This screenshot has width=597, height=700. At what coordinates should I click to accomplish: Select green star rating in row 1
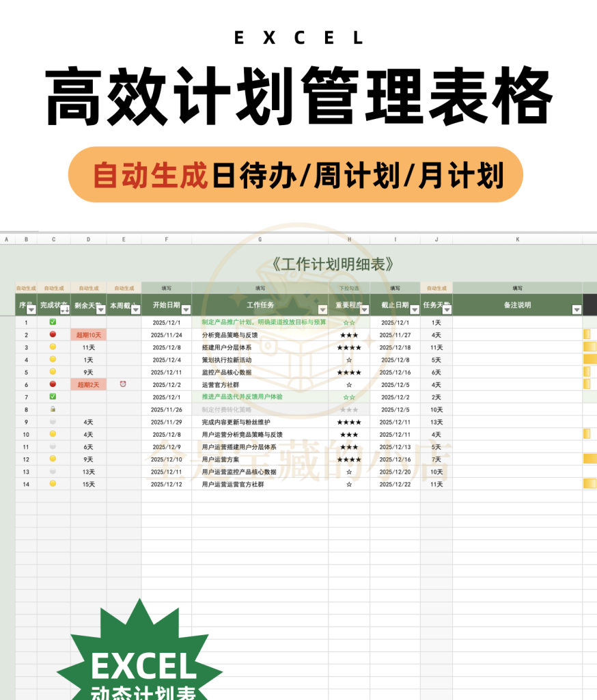(x=349, y=323)
